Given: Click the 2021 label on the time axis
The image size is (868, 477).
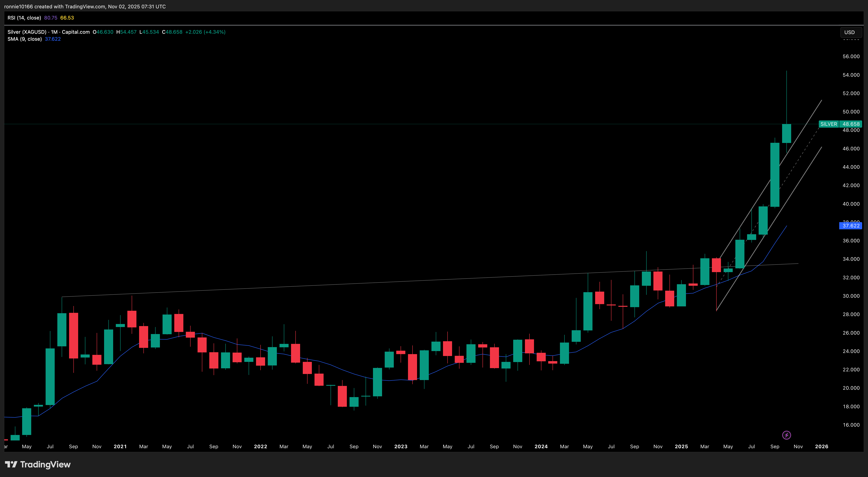Looking at the screenshot, I should [x=120, y=446].
